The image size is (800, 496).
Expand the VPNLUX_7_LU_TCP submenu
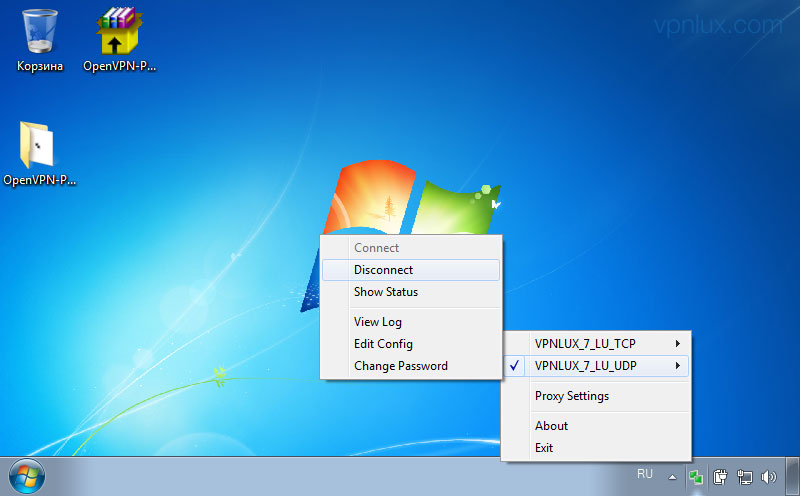pyautogui.click(x=596, y=344)
